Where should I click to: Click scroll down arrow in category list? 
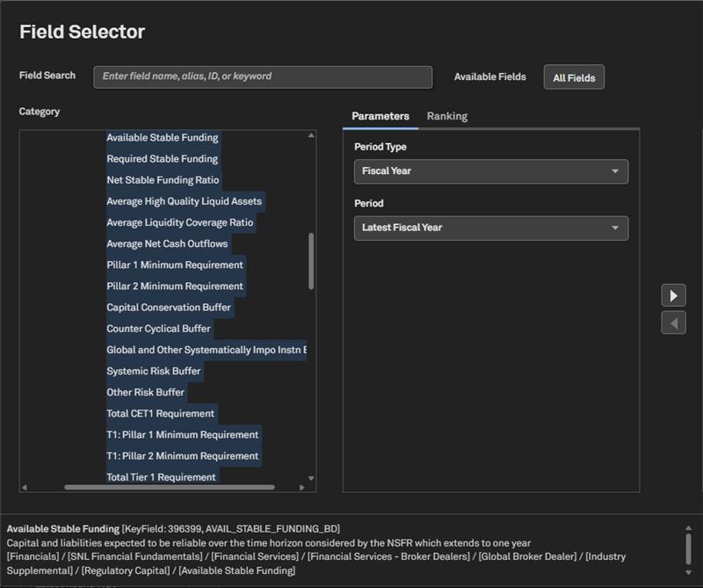pos(311,478)
